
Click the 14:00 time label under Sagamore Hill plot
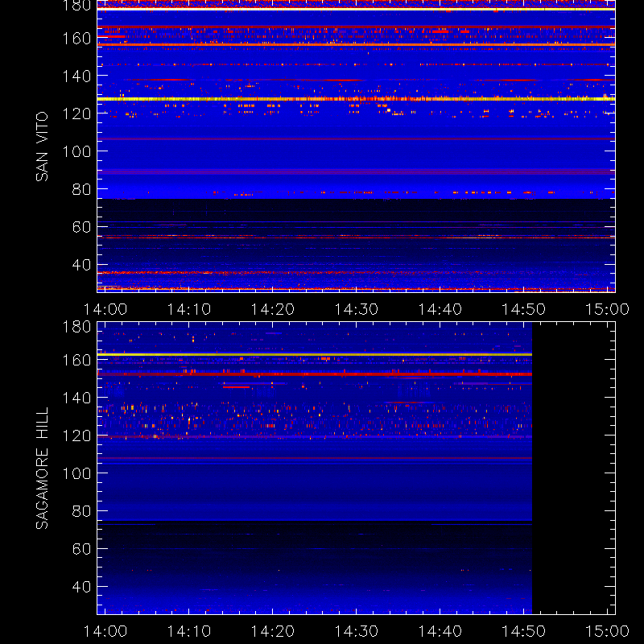105,631
